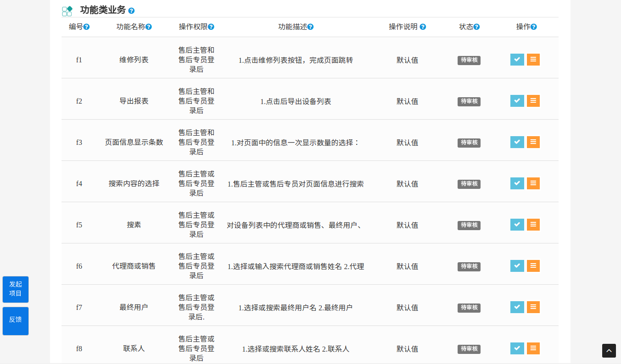The height and width of the screenshot is (364, 621).
Task: Click the help icon next to 功能名称 header
Action: coord(149,27)
